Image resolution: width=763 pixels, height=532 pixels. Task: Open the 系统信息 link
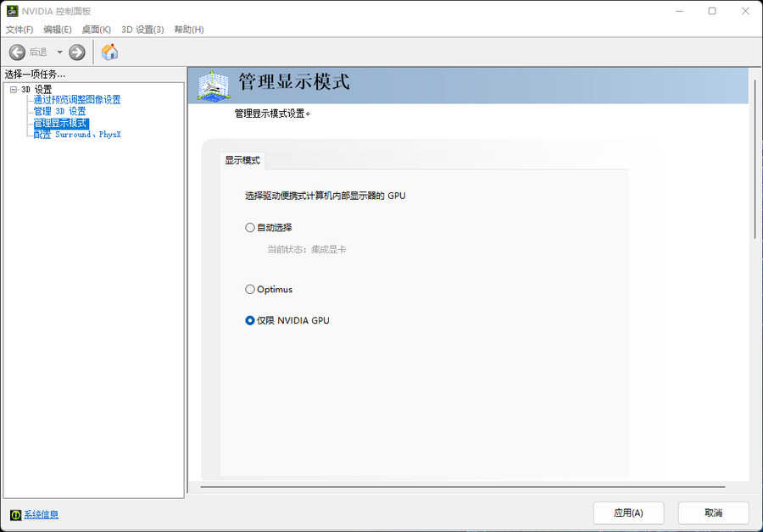(x=41, y=514)
